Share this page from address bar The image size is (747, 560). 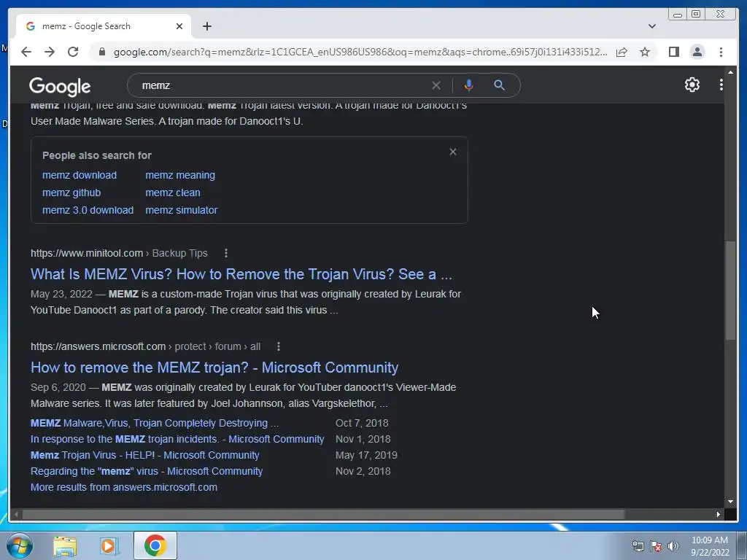[622, 52]
